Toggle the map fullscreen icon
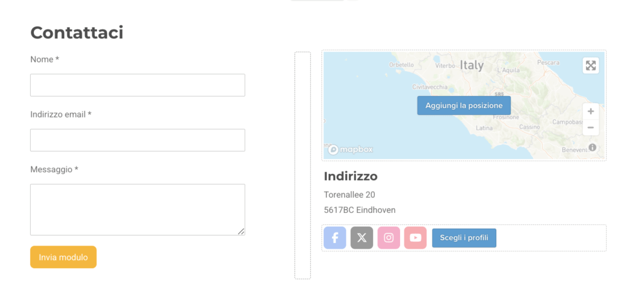The width and height of the screenshot is (644, 294). [591, 66]
